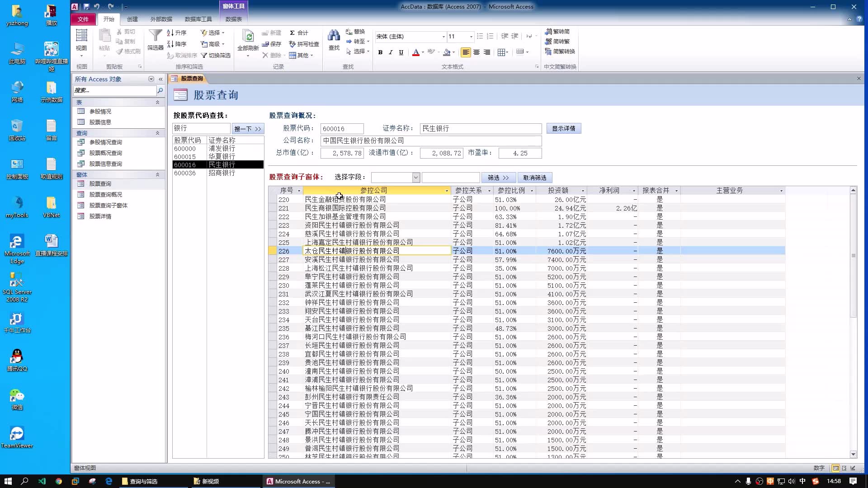Open the 外部数据 ribbon tab

(161, 19)
